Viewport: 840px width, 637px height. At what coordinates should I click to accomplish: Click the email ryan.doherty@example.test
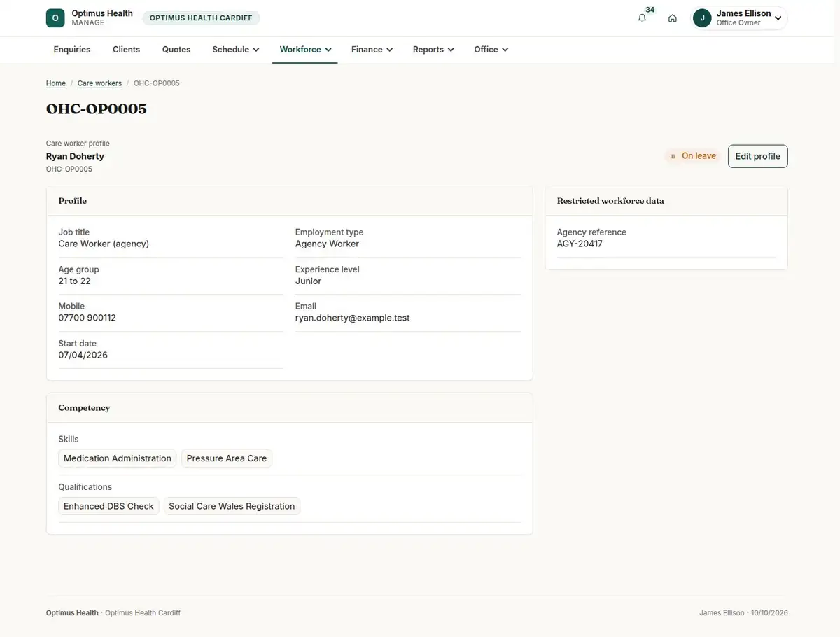click(353, 318)
